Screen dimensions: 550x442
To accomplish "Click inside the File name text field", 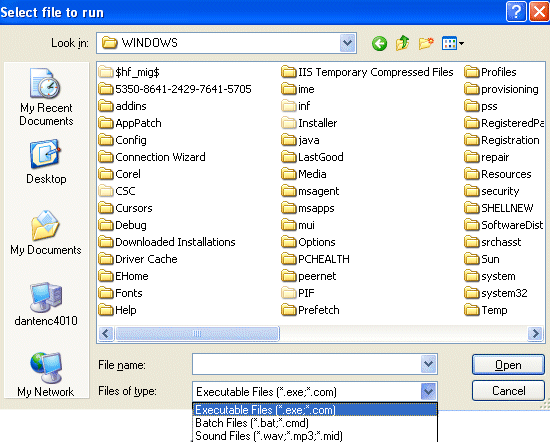I will (307, 364).
